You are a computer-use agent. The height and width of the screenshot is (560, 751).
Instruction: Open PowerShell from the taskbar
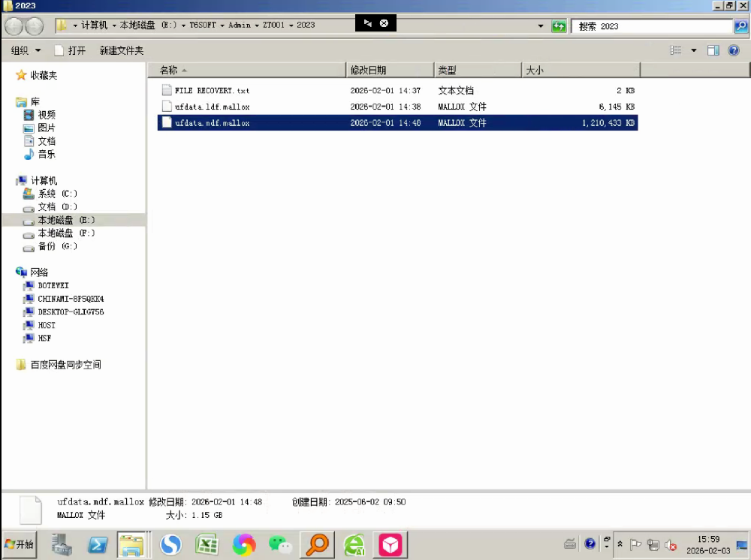pos(98,544)
